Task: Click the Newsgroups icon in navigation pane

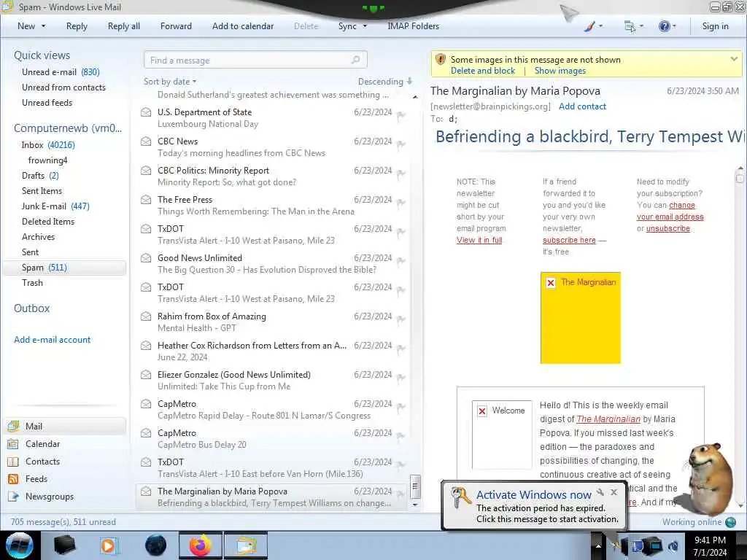Action: (x=13, y=497)
